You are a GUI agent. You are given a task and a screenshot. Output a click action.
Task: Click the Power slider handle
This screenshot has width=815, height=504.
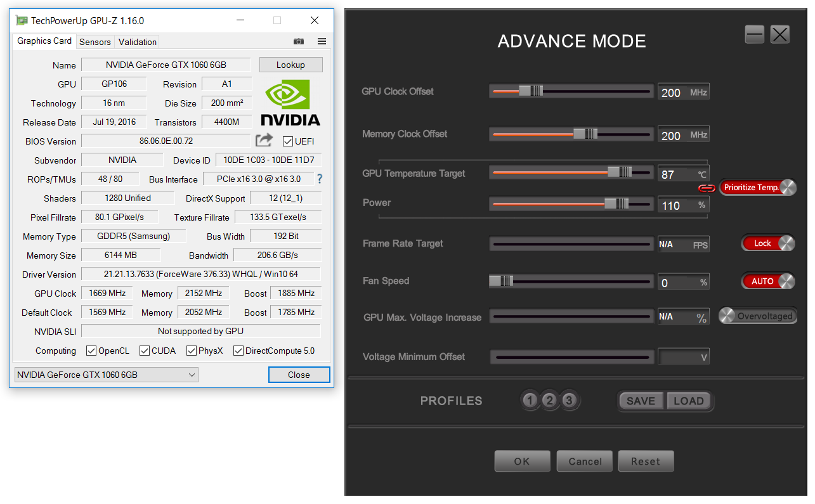616,204
